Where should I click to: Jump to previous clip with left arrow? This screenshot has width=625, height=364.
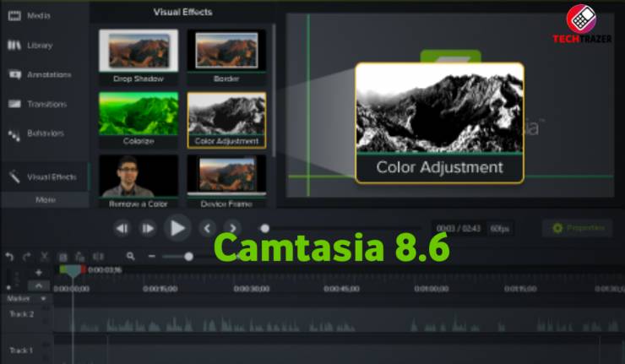[207, 228]
